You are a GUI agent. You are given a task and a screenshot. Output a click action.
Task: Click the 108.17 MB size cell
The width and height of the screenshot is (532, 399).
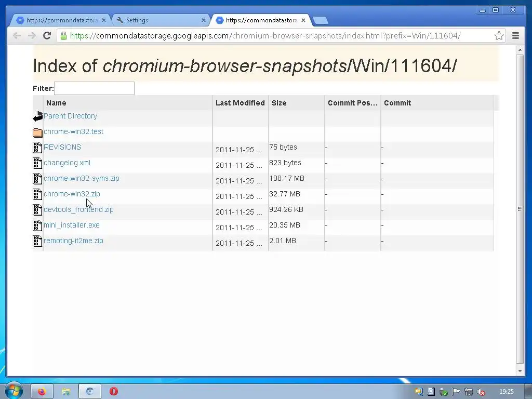click(x=287, y=179)
